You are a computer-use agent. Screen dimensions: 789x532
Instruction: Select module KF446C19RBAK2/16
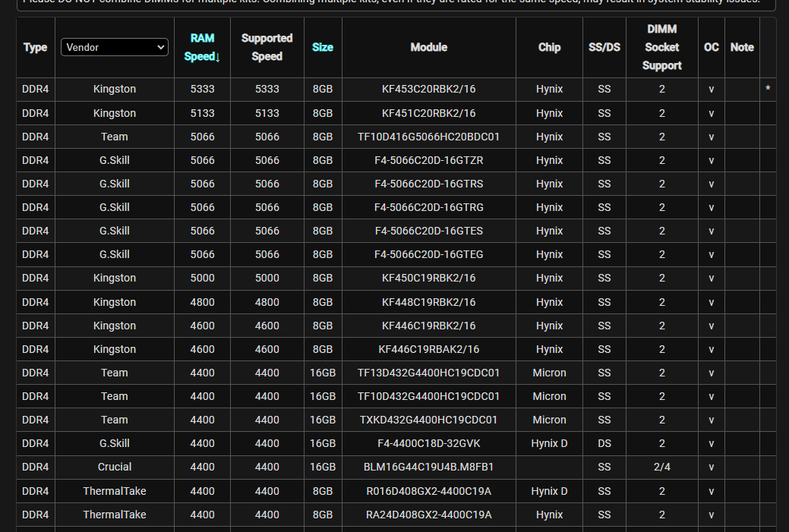coord(429,349)
